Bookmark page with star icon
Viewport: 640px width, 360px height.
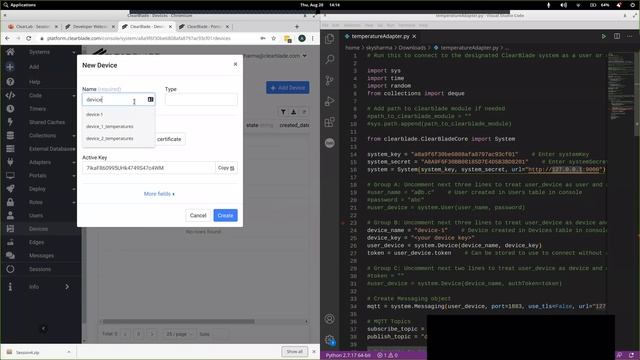click(273, 38)
